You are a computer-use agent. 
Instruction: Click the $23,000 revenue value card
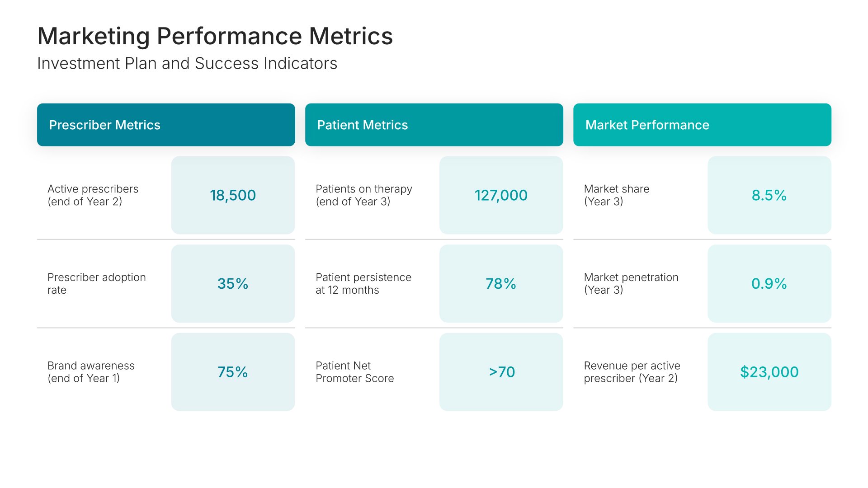click(x=769, y=372)
